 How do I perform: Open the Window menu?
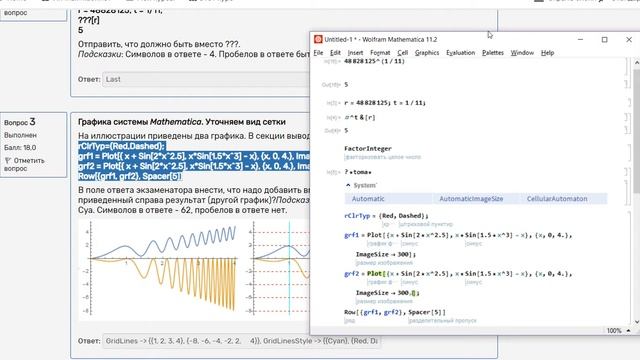pyautogui.click(x=522, y=53)
